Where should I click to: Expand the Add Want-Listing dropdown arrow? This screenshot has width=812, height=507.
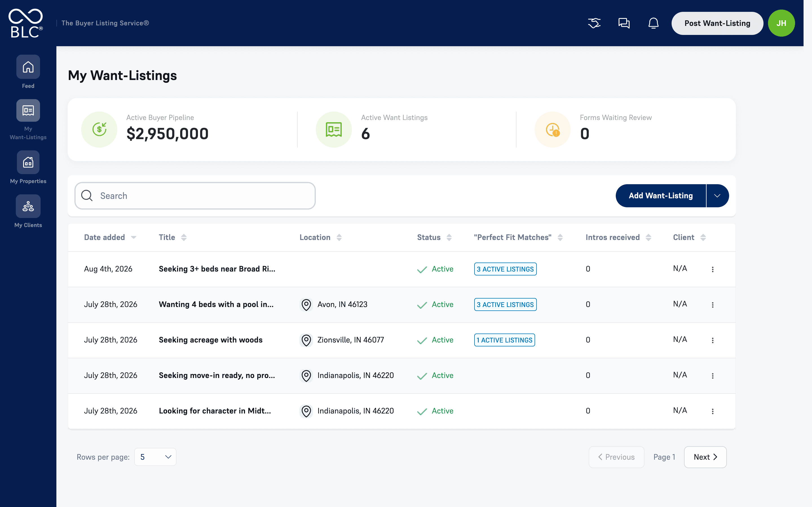click(x=717, y=195)
